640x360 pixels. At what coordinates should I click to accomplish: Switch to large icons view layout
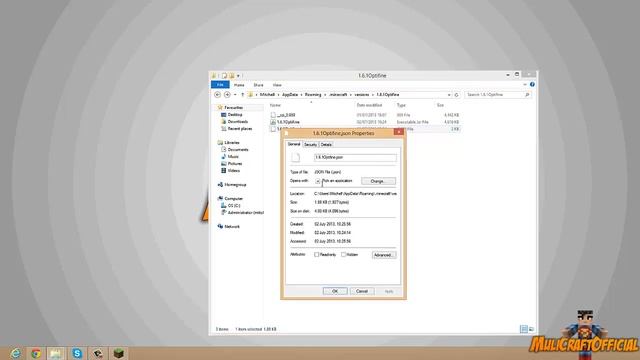(x=531, y=329)
